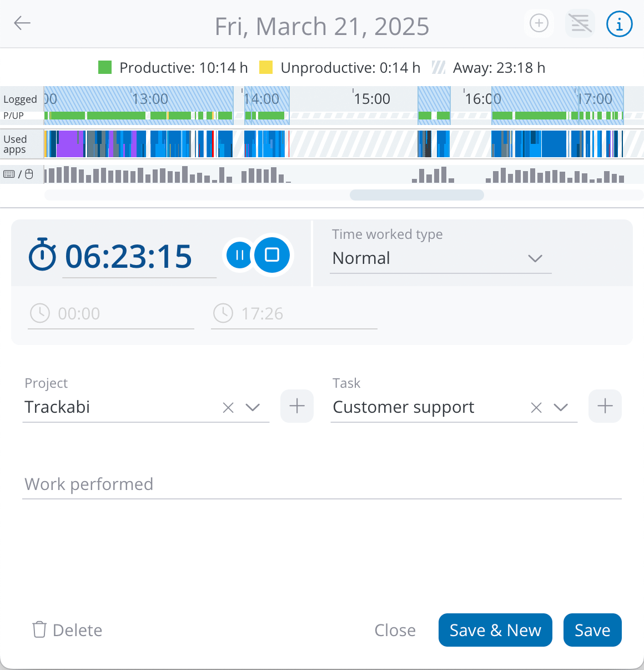This screenshot has height=670, width=644.
Task: Add a new time entry with the plus icon
Action: 539,23
